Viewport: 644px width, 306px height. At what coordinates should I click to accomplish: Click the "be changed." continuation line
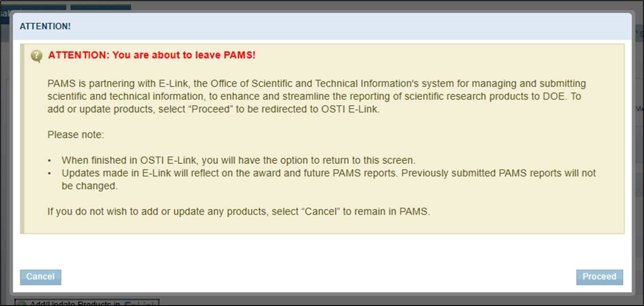point(89,186)
